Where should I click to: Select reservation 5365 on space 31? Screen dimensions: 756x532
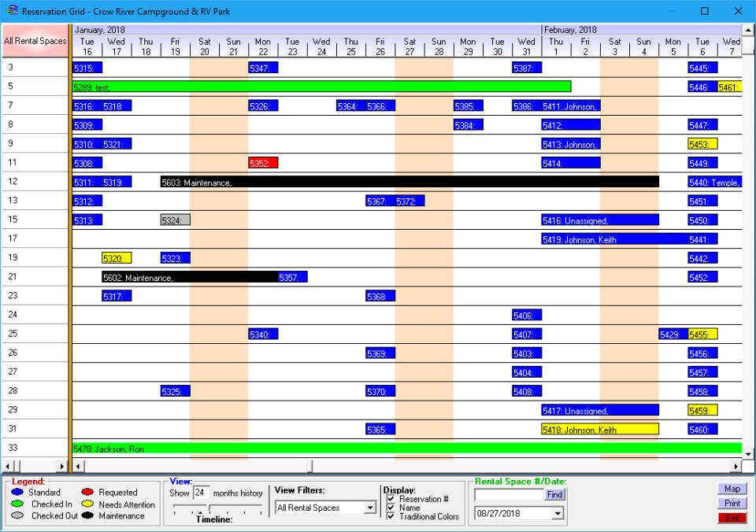point(380,429)
